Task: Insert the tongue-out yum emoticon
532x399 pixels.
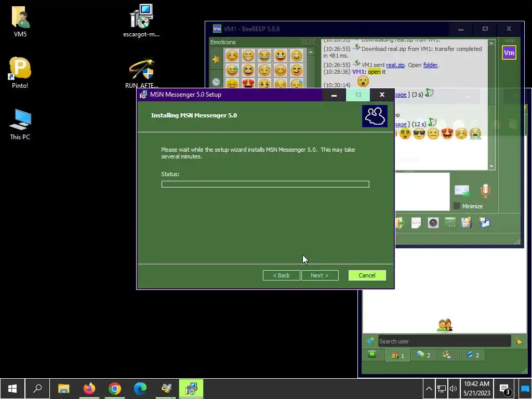Action: point(297,70)
